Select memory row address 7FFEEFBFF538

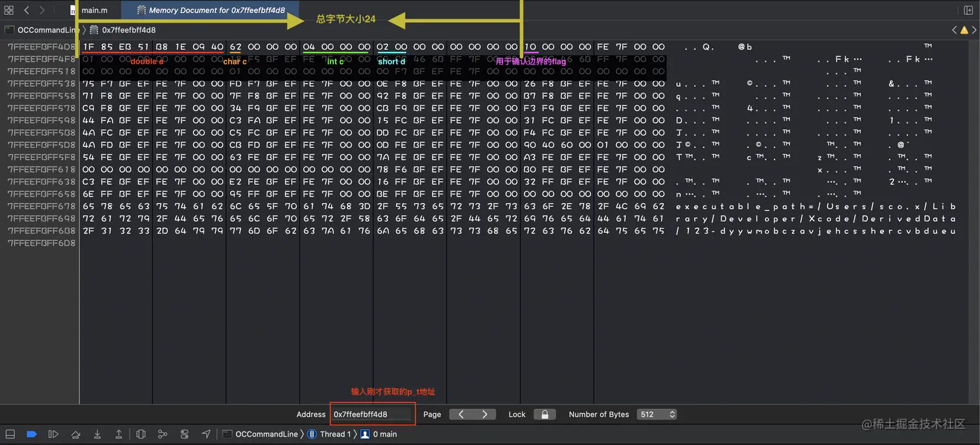(x=41, y=84)
